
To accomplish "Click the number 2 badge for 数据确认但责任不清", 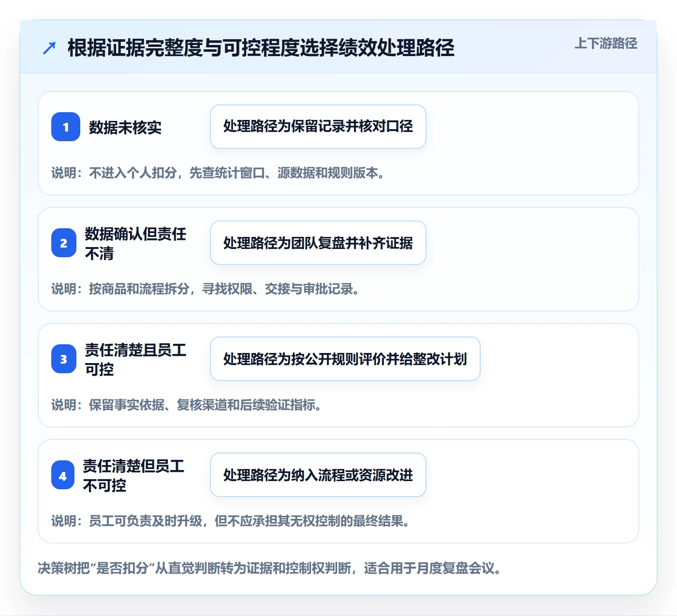I will pos(64,243).
